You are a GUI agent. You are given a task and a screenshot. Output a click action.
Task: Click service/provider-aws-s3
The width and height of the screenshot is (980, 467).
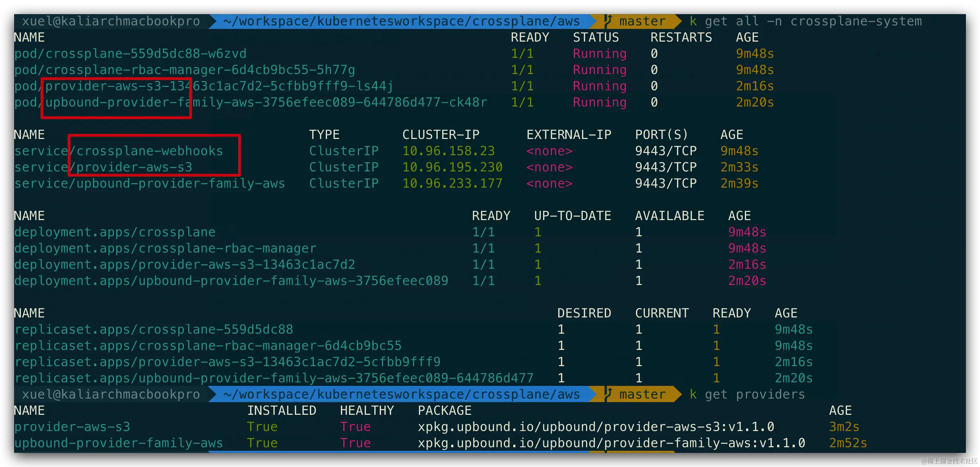pos(103,167)
